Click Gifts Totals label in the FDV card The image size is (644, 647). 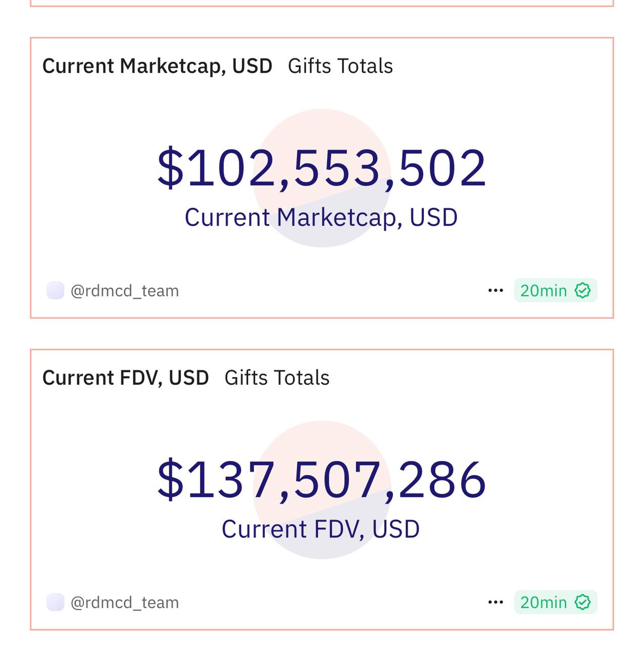pyautogui.click(x=277, y=378)
